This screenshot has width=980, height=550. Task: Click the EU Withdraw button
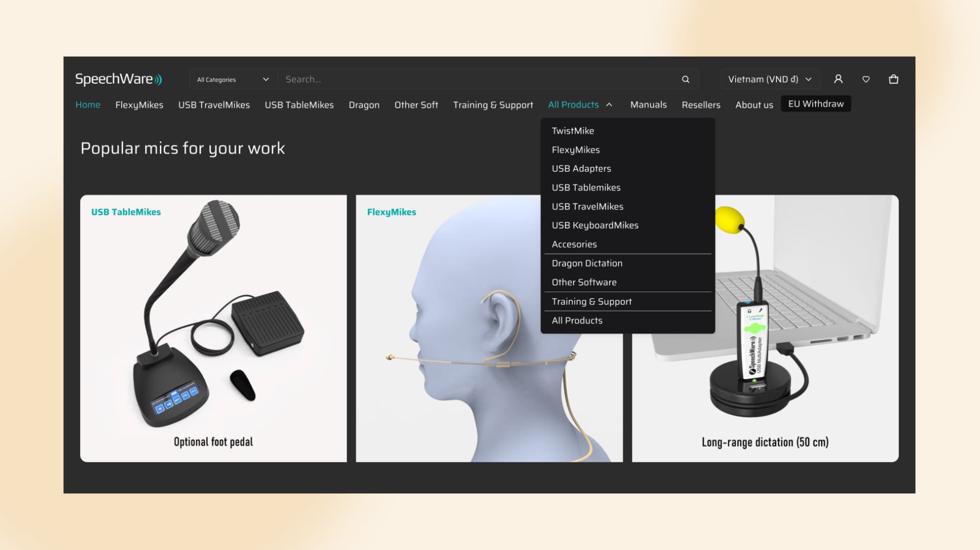(x=816, y=104)
